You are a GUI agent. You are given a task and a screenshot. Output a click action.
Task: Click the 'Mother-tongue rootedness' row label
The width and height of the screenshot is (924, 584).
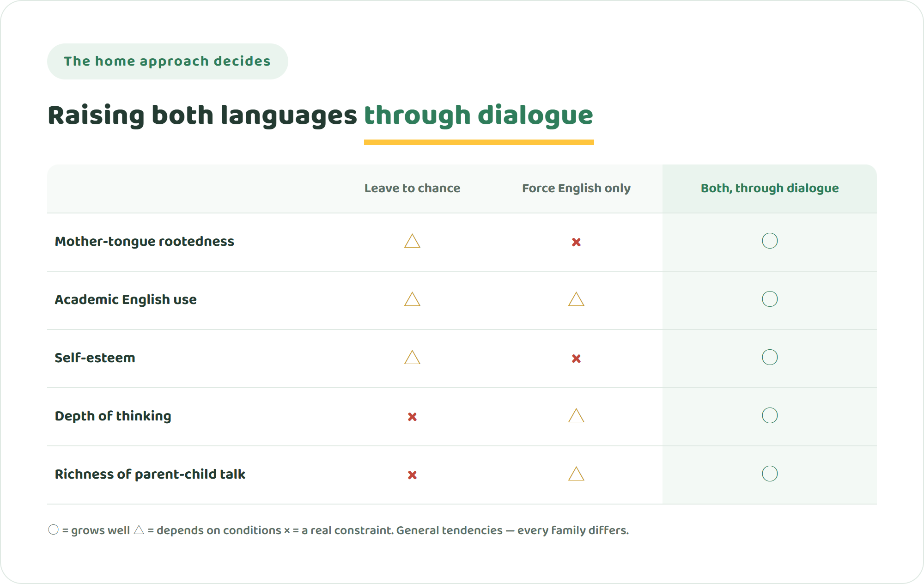click(x=145, y=242)
